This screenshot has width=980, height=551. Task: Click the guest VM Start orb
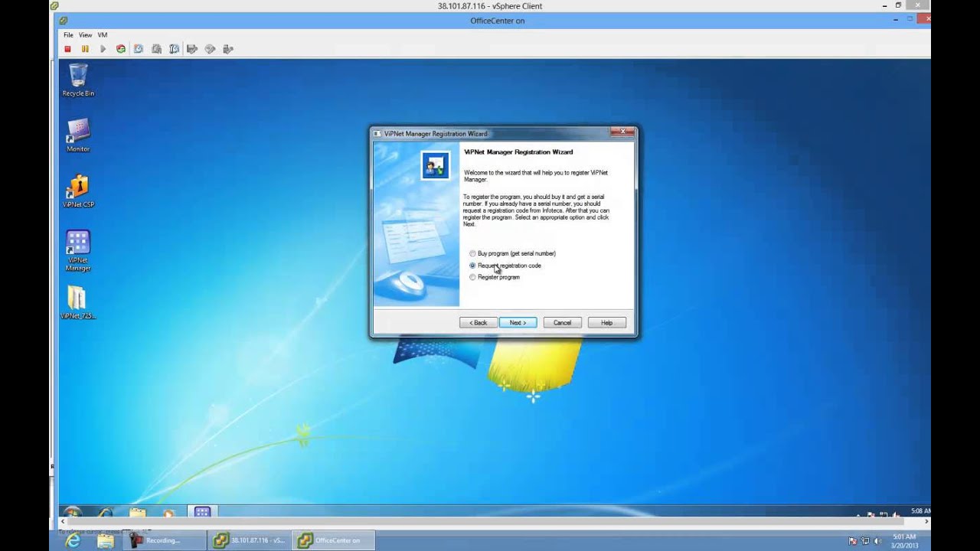[x=73, y=512]
